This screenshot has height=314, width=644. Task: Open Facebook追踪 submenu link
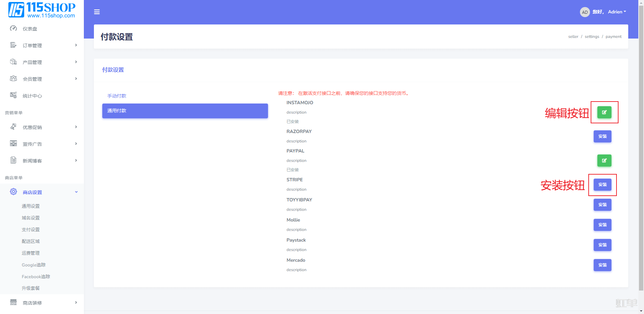click(36, 276)
